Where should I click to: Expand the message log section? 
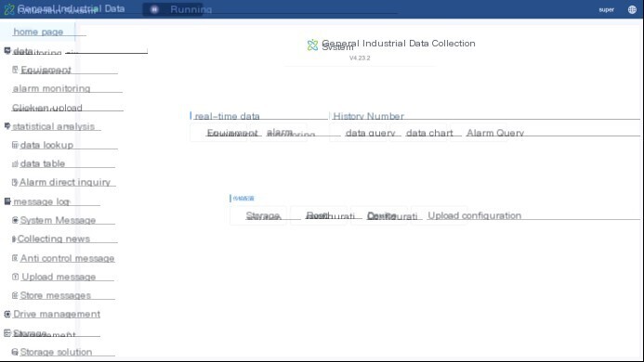(41, 201)
